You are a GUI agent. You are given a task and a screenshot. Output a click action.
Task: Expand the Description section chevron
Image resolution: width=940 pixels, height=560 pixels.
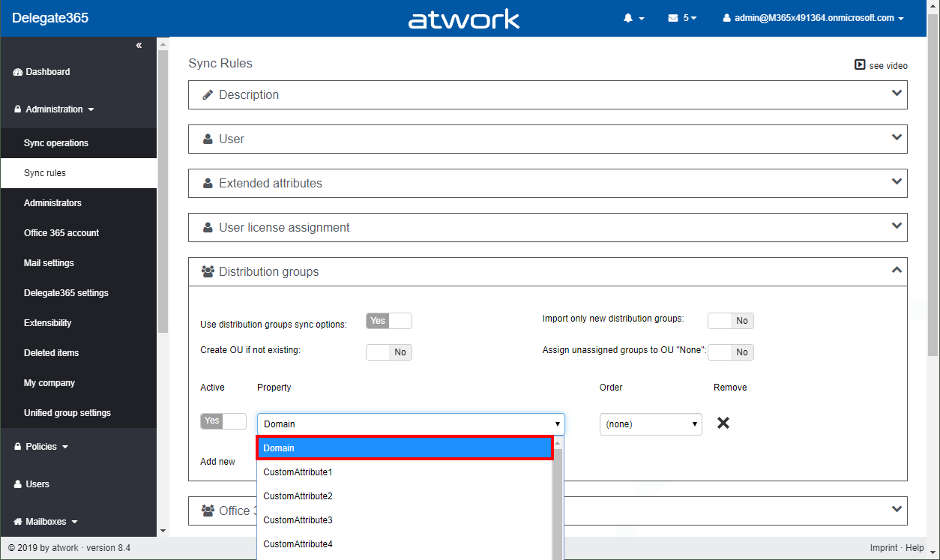(897, 94)
